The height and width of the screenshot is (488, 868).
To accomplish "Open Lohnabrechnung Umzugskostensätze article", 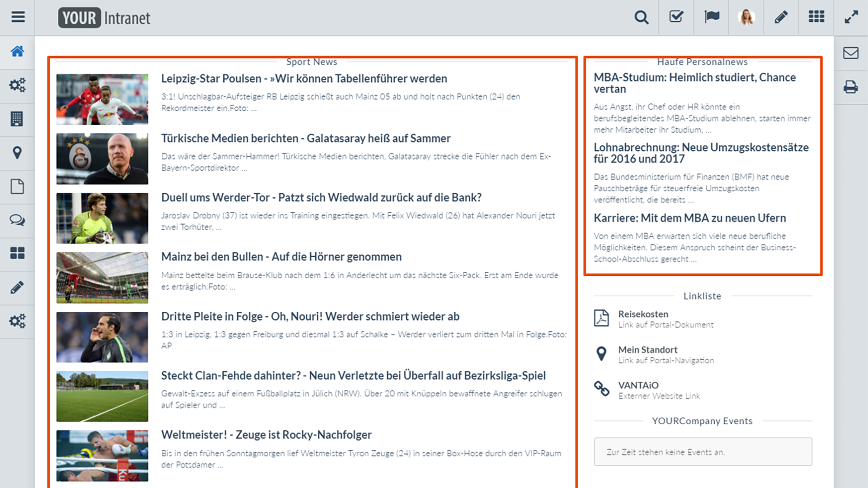I will (x=701, y=153).
